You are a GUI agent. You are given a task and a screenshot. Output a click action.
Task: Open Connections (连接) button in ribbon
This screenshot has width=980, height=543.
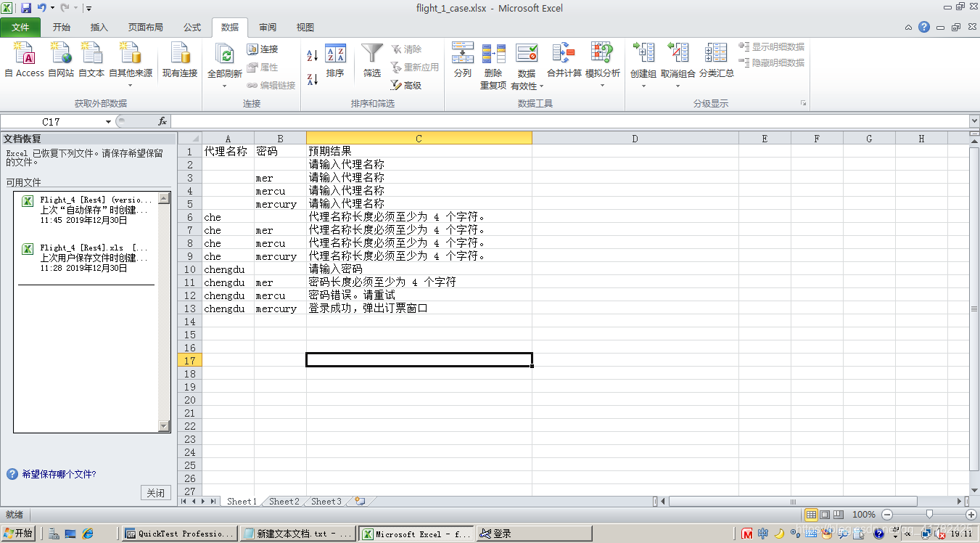pyautogui.click(x=263, y=49)
